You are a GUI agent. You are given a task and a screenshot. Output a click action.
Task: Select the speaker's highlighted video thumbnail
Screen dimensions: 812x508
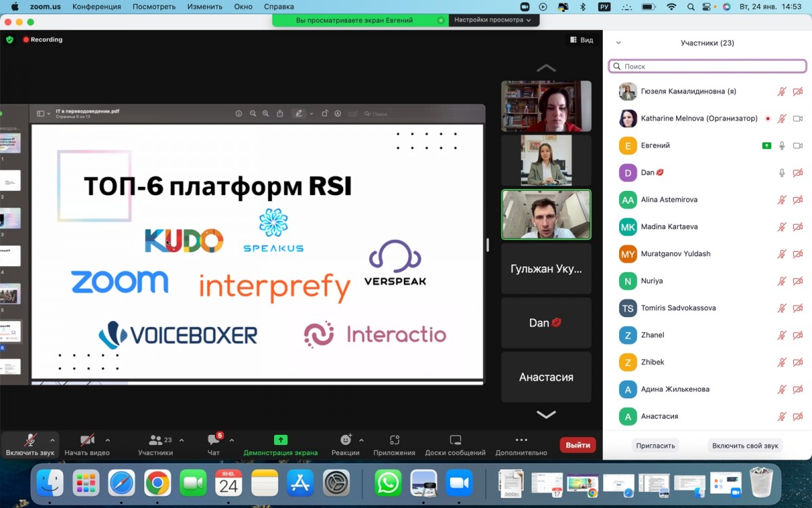pos(546,214)
